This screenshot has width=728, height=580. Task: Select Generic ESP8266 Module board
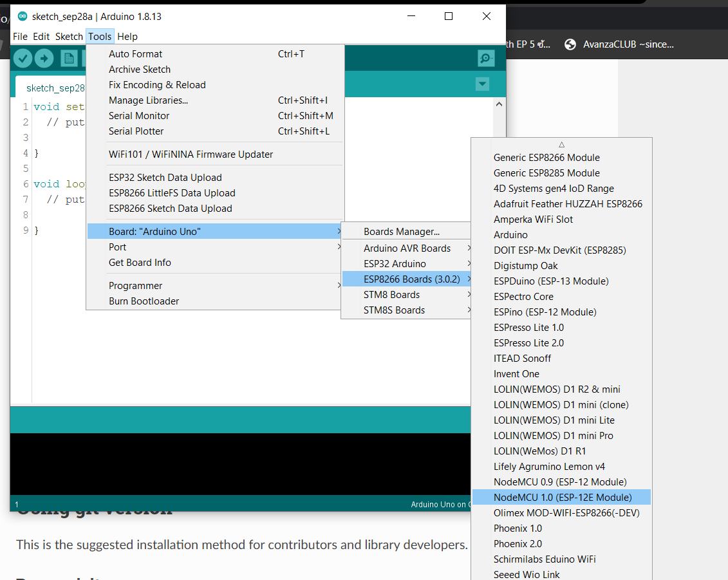(x=561, y=158)
